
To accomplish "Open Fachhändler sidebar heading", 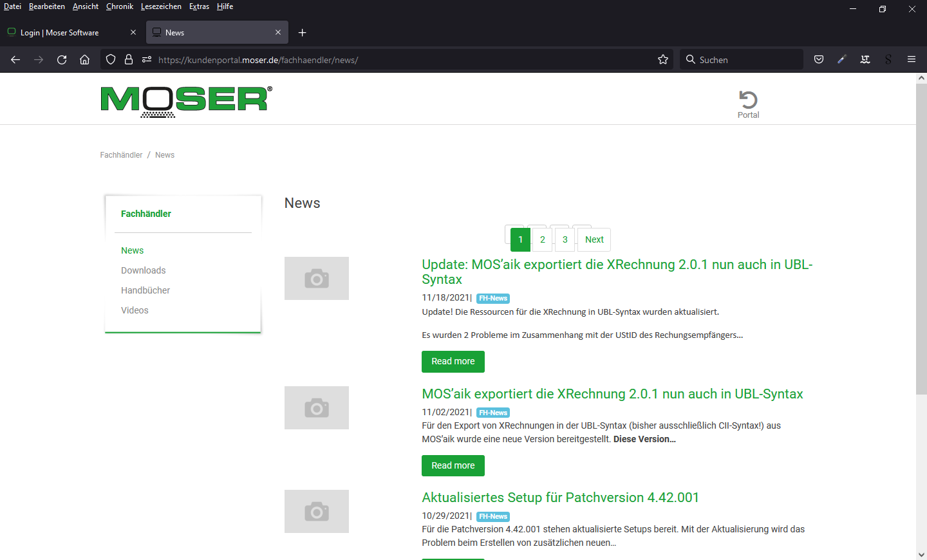I will (146, 214).
